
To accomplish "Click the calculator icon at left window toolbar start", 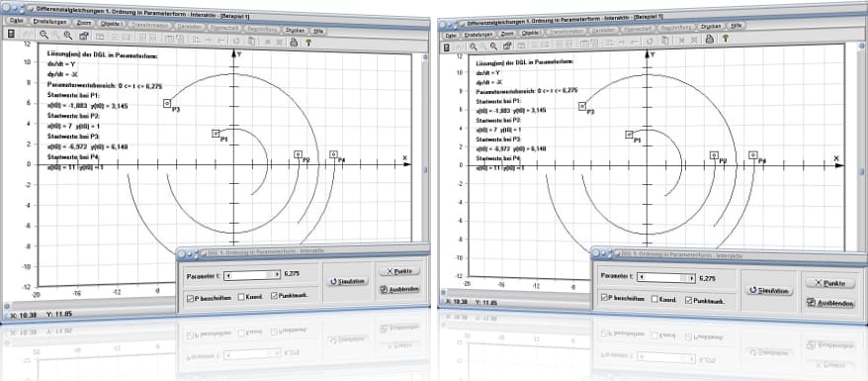I will pyautogui.click(x=11, y=34).
